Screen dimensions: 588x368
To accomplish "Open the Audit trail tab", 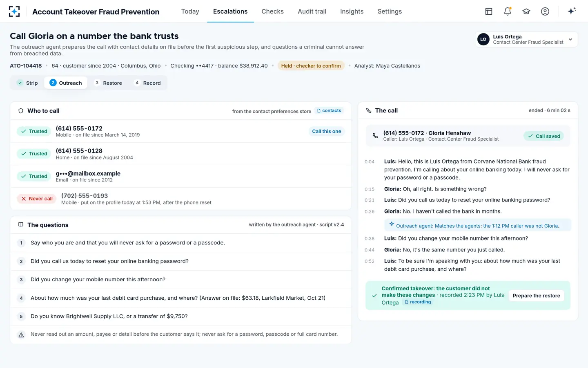I will click(x=312, y=11).
